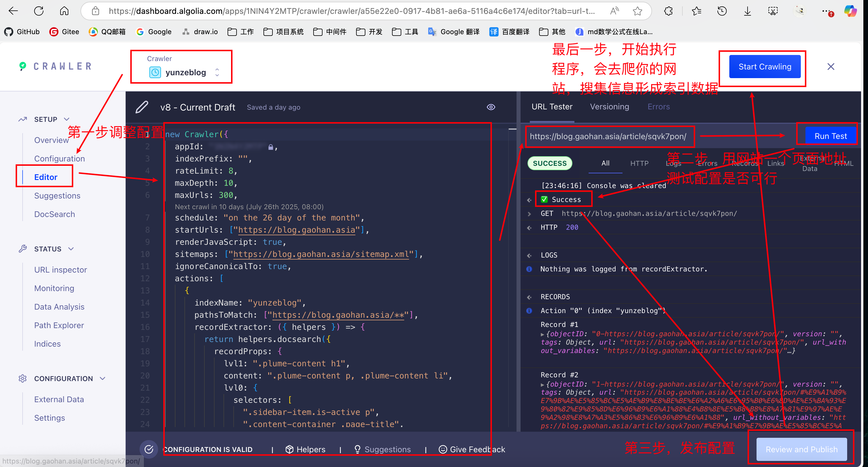The height and width of the screenshot is (467, 868).
Task: Click the Configuration is valid check icon
Action: [149, 449]
